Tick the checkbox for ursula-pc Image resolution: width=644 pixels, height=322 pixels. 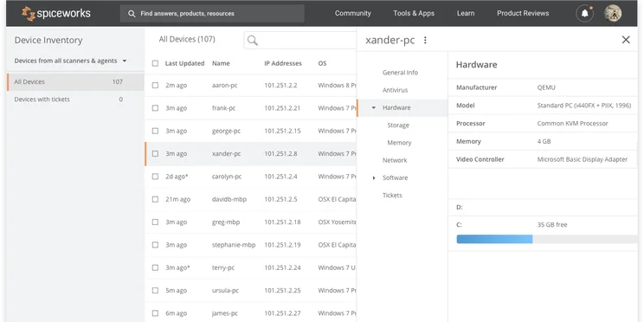[x=155, y=290]
